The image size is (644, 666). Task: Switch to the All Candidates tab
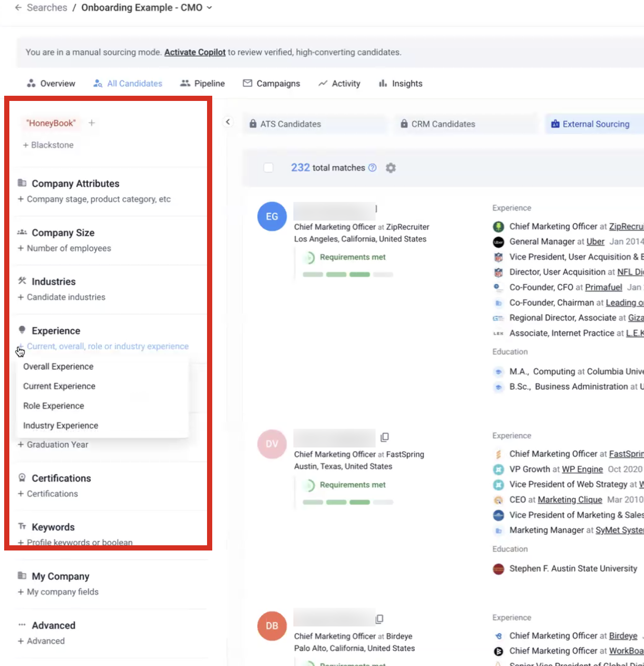127,83
